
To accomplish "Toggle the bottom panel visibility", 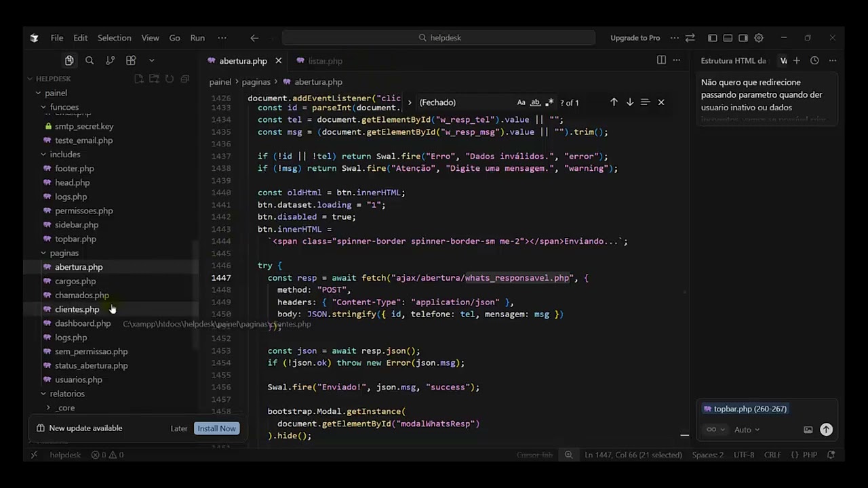I will 728,38.
